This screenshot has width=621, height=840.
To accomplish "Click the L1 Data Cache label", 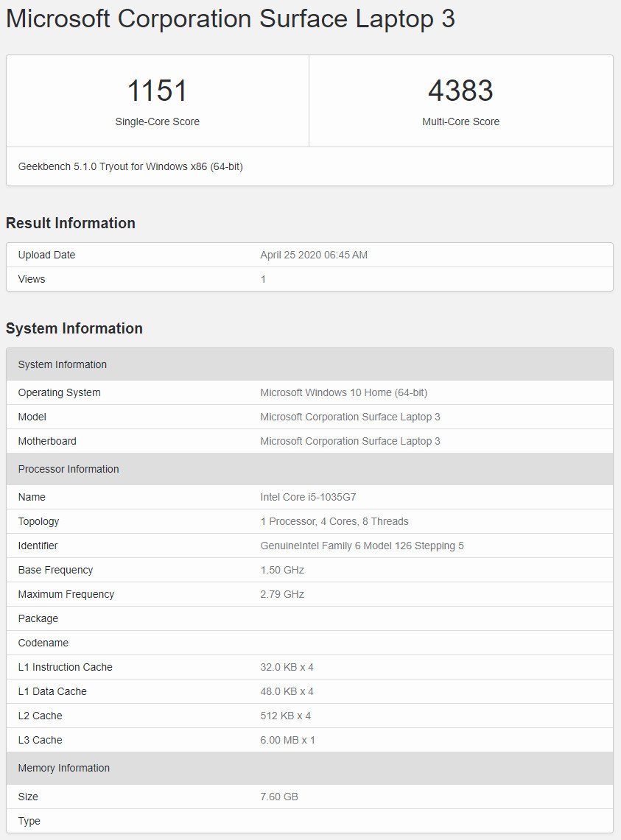I will point(52,691).
